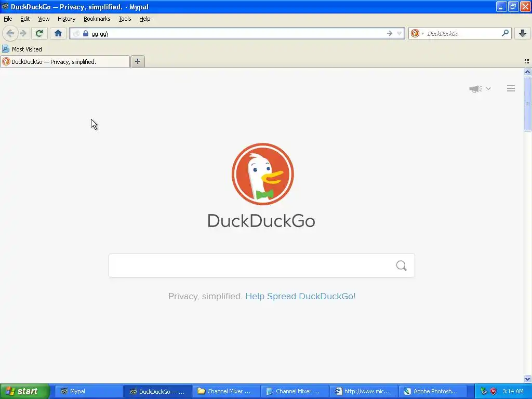Open the Home page button

point(58,33)
